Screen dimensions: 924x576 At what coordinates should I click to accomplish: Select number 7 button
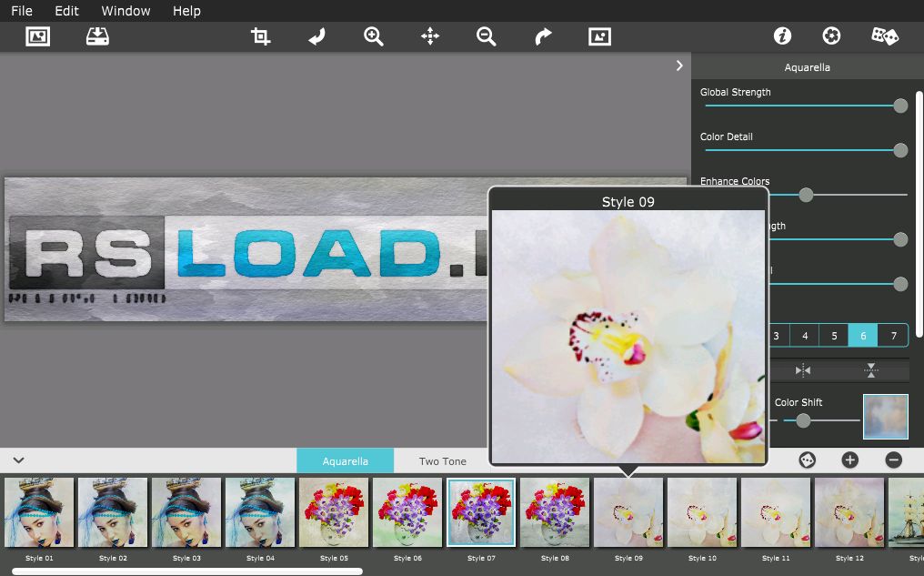[x=893, y=336]
